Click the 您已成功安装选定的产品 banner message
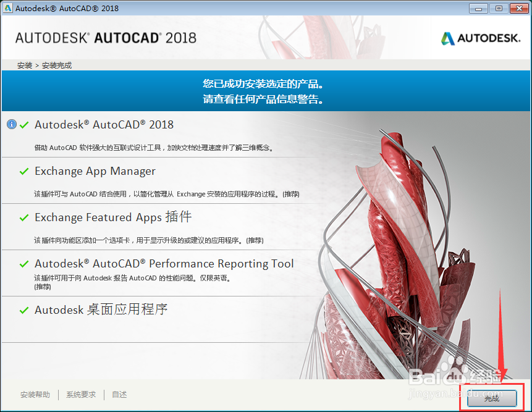The width and height of the screenshot is (532, 412). (x=263, y=83)
